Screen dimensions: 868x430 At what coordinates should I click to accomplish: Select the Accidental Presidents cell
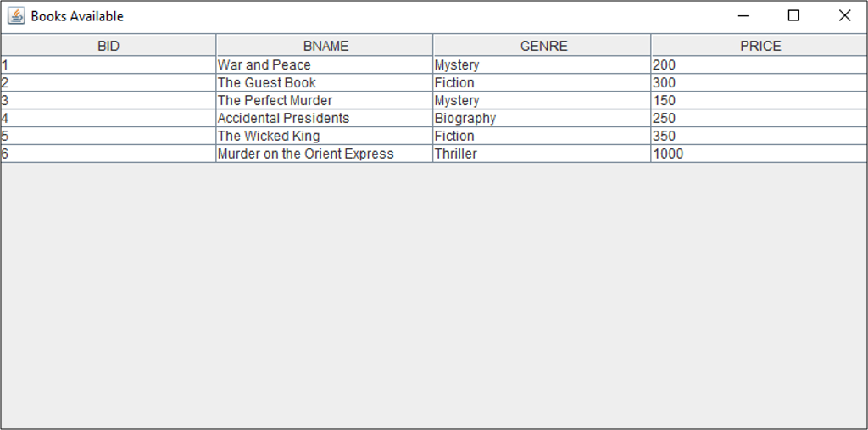[x=284, y=119]
